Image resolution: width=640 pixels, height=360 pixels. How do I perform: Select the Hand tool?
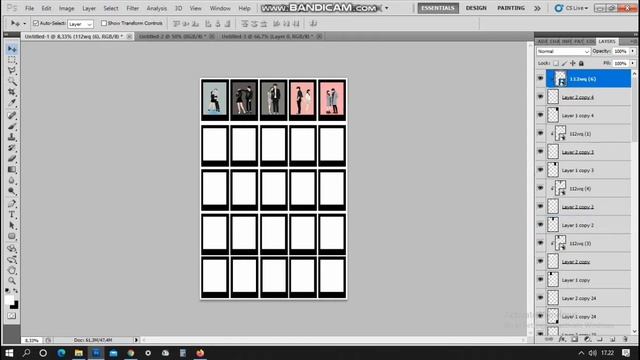[x=12, y=270]
